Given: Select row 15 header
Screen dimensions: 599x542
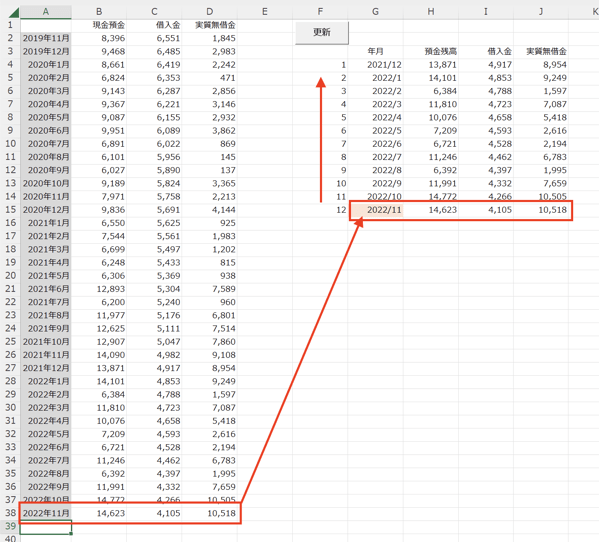Looking at the screenshot, I should [x=10, y=210].
